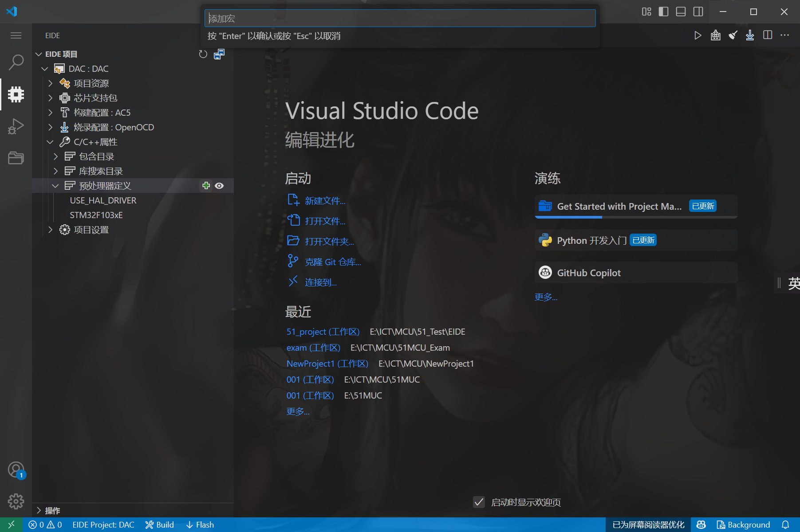Toggle the primary side bar
Image resolution: width=800 pixels, height=532 pixels.
click(663, 12)
